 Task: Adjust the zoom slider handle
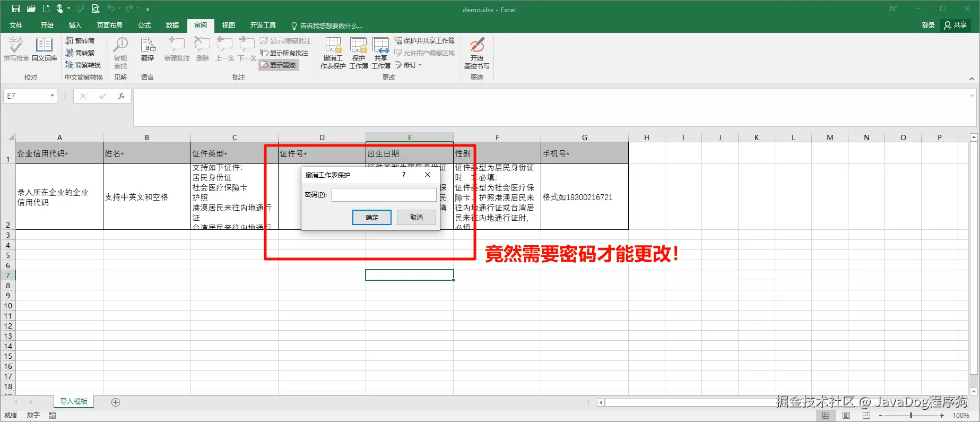pos(911,416)
